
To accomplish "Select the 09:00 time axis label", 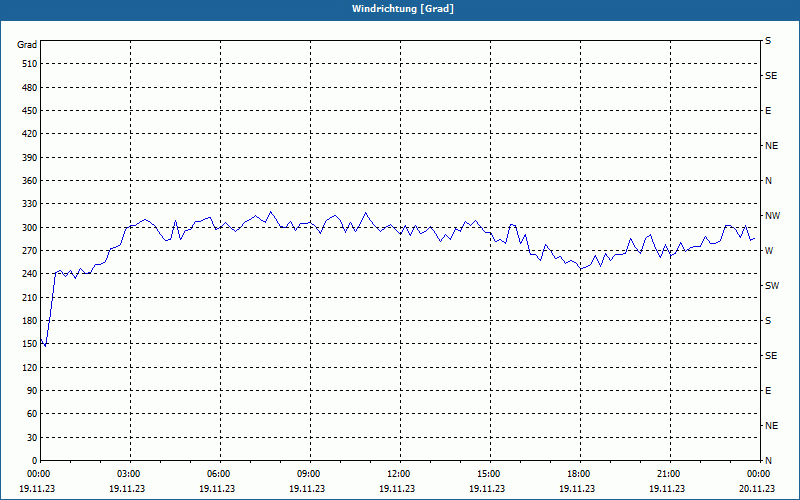I will [308, 474].
